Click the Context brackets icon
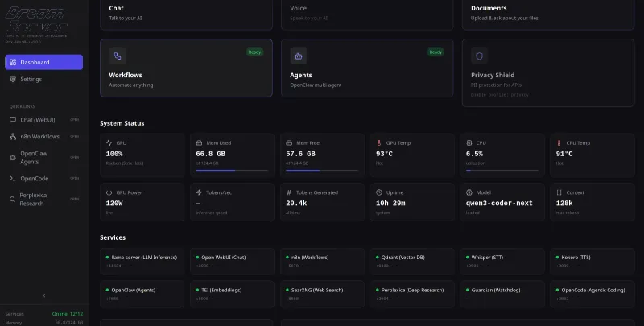Viewport: 644px width, 326px height. [559, 192]
